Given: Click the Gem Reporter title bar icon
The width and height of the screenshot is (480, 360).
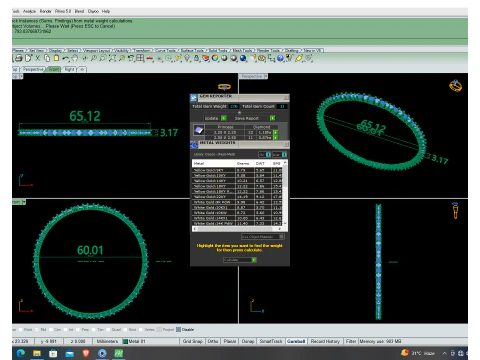Looking at the screenshot, I should point(194,98).
